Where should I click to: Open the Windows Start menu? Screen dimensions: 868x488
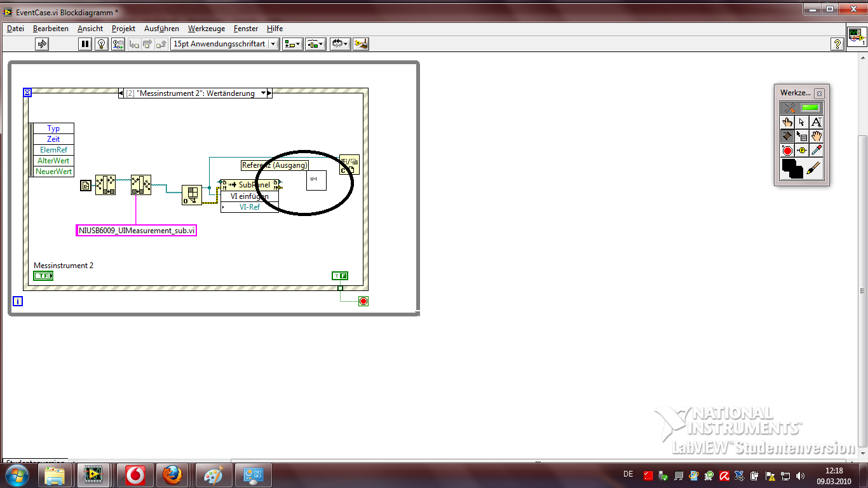pyautogui.click(x=16, y=475)
